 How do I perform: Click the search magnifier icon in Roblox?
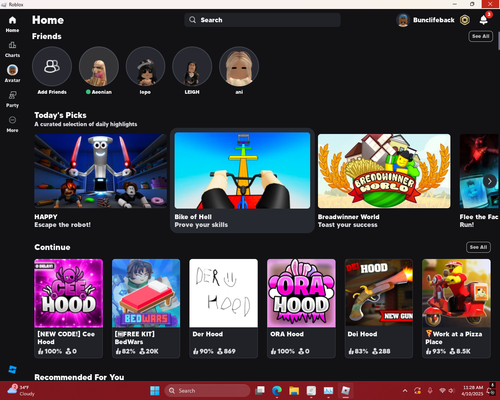(192, 20)
